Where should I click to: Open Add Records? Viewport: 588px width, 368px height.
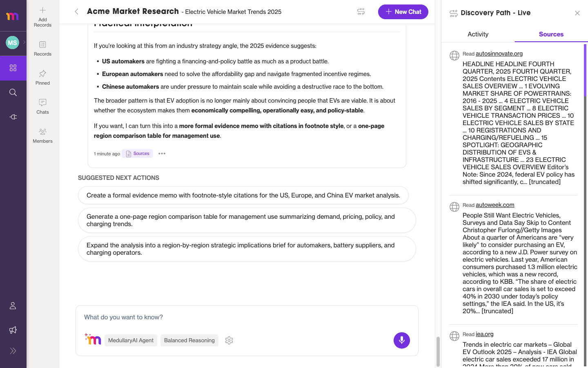[42, 17]
